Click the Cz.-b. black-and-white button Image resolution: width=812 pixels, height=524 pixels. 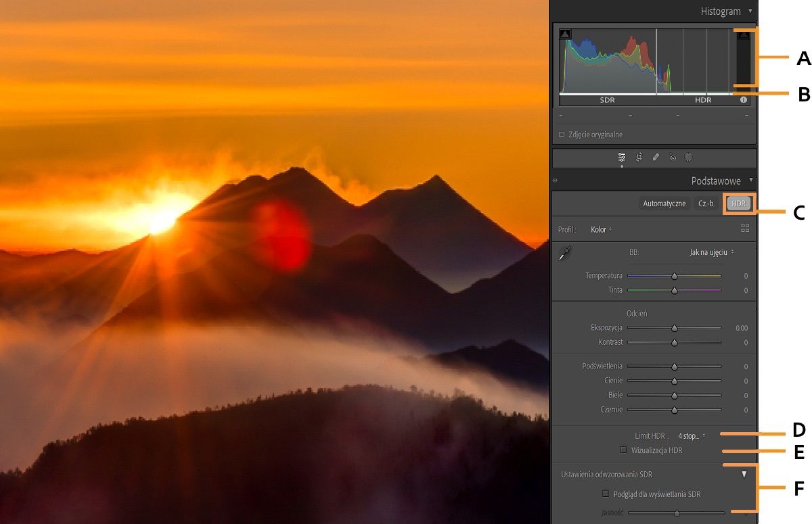706,204
